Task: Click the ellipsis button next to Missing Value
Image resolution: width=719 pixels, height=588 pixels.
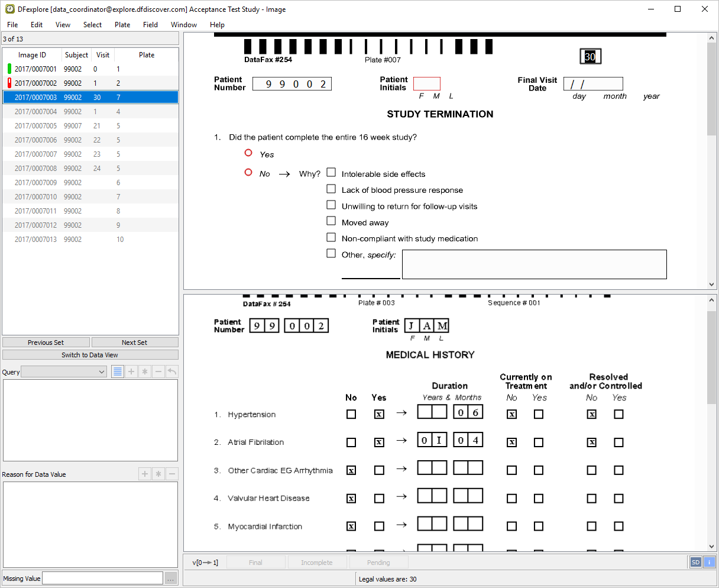Action: (171, 578)
